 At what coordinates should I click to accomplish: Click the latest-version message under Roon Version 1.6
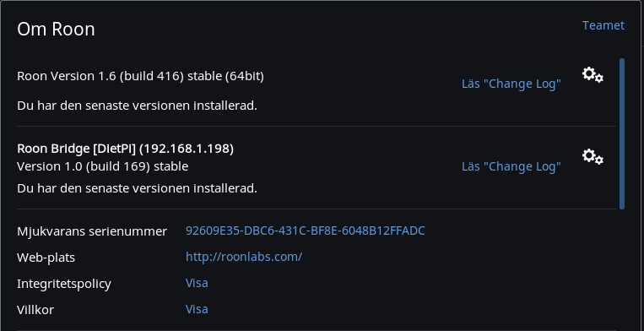pos(137,106)
